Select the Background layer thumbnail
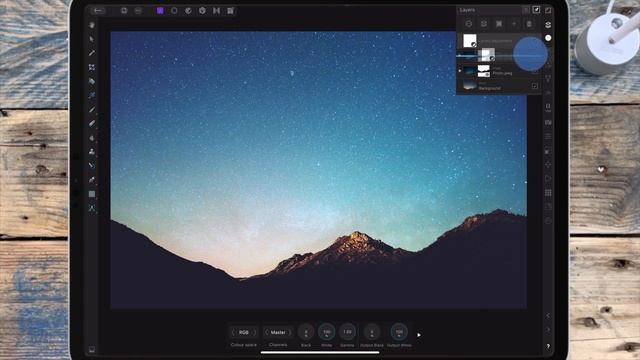The image size is (640, 360). coord(470,86)
